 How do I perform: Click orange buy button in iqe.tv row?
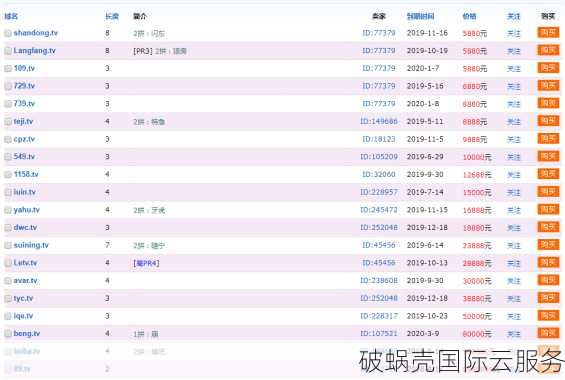coord(548,316)
